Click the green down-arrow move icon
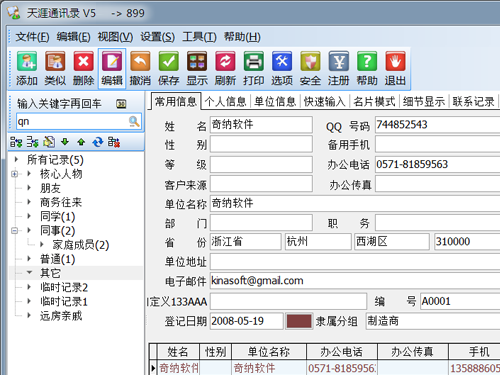Viewport: 500px width, 375px height. coord(65,142)
